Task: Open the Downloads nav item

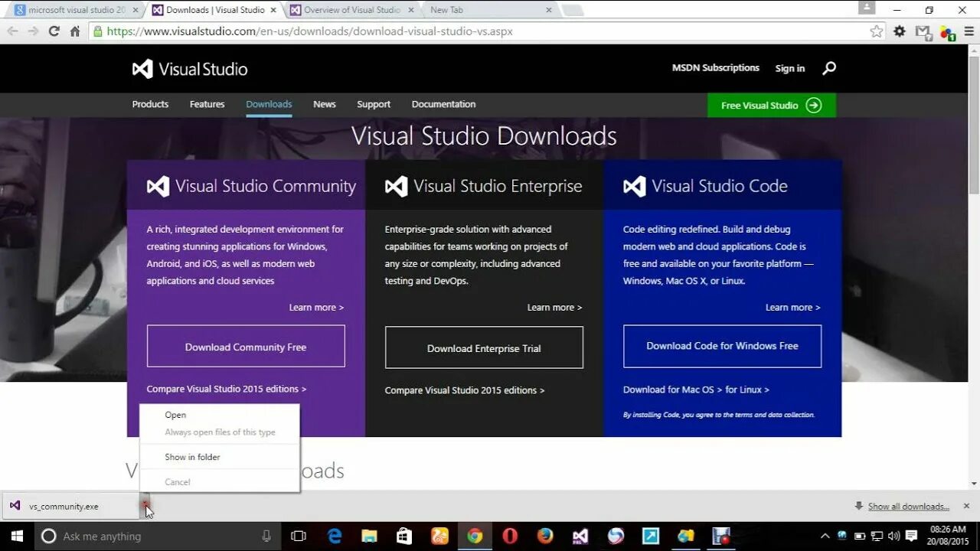Action: click(x=269, y=104)
